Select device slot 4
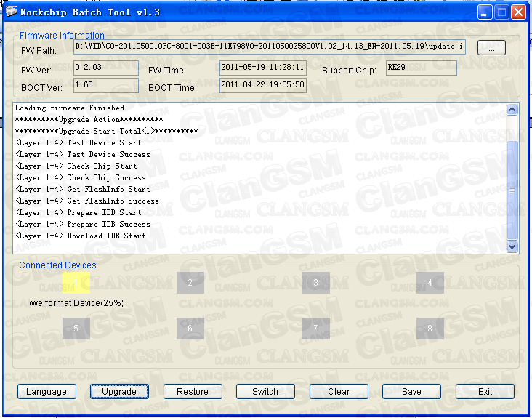The width and height of the screenshot is (532, 418). (430, 282)
